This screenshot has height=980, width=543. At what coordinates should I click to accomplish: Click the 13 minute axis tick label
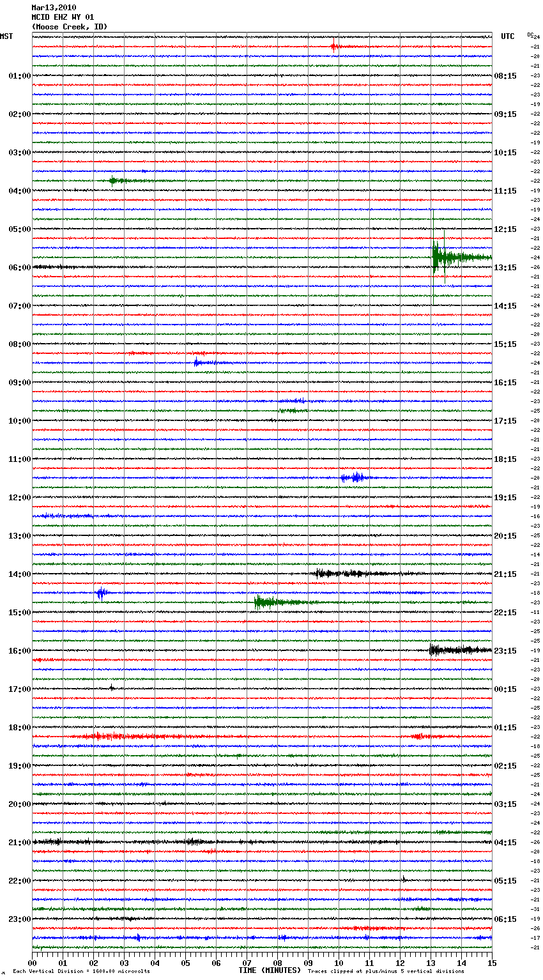pos(431,963)
